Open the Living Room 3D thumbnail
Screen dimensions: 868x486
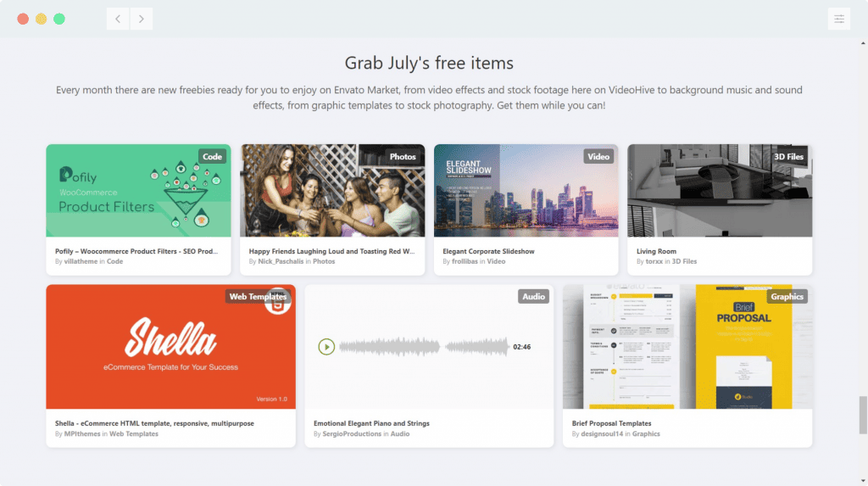(720, 191)
